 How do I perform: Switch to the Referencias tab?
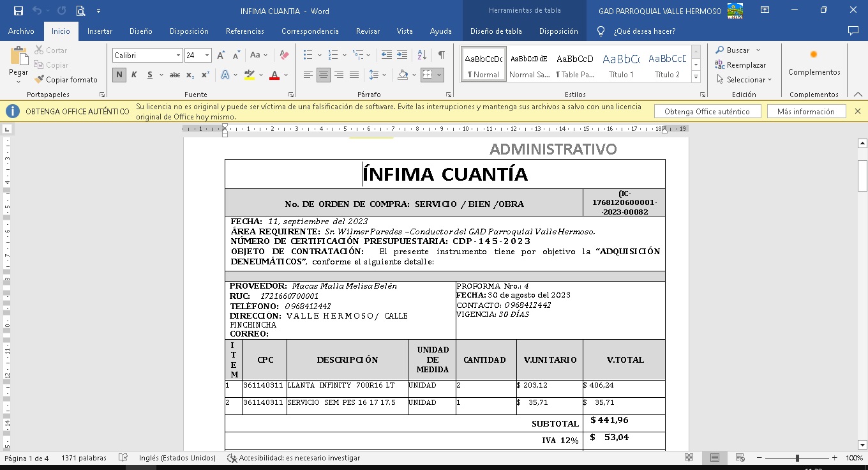pos(244,31)
